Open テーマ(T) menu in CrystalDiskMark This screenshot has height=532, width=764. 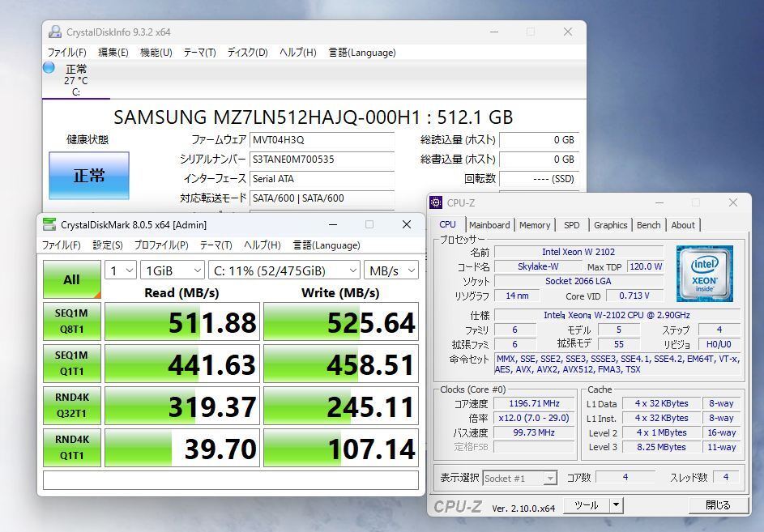click(216, 245)
